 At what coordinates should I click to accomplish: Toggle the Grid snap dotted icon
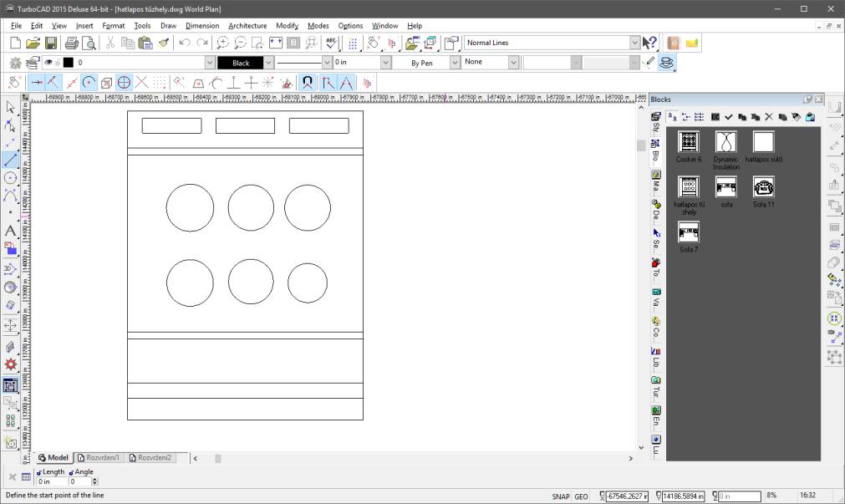point(159,83)
